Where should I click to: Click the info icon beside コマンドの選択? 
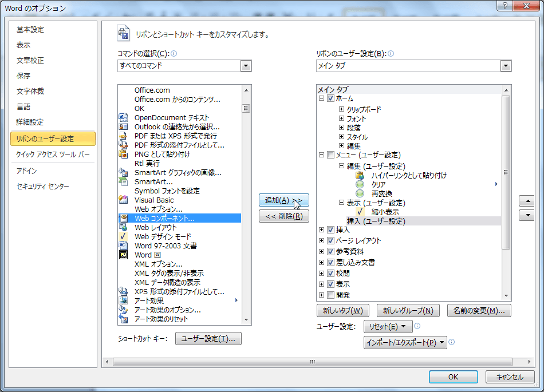174,53
